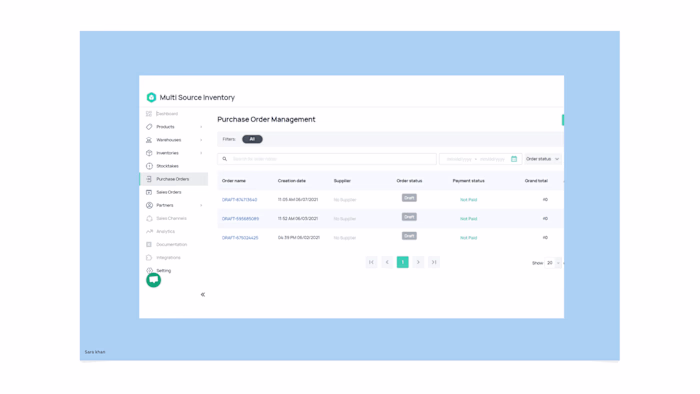Expand the Products submenu chevron
700x394 pixels.
pyautogui.click(x=201, y=127)
